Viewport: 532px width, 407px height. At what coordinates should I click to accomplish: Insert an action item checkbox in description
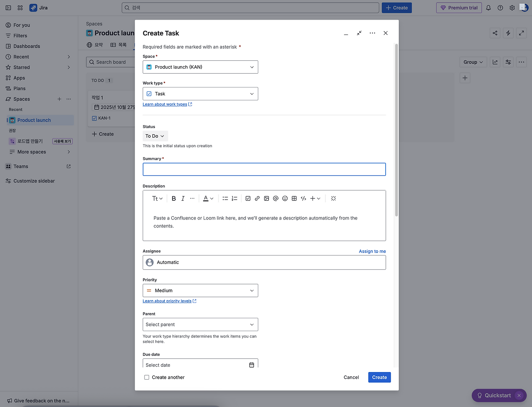click(248, 199)
